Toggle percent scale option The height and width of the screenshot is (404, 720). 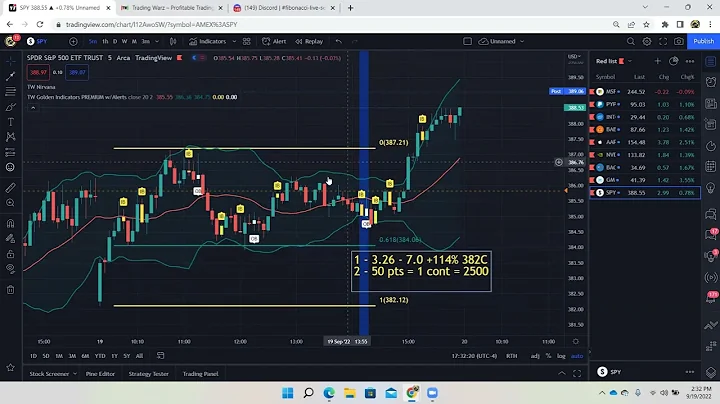(x=548, y=356)
